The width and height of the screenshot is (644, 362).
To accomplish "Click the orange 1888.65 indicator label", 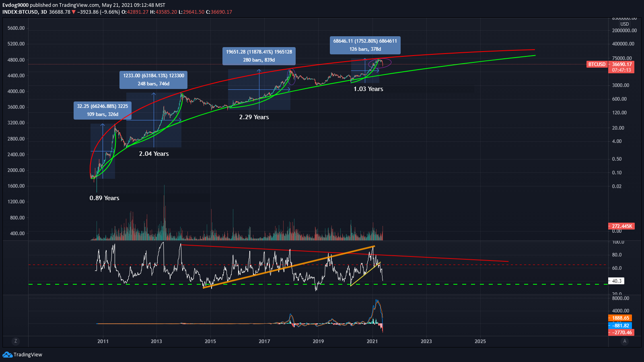I will 620,318.
